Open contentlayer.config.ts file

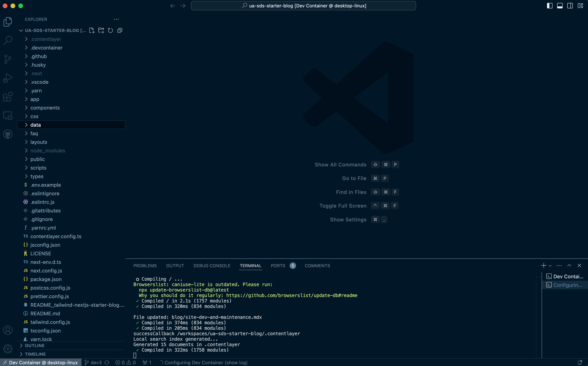coord(71,236)
